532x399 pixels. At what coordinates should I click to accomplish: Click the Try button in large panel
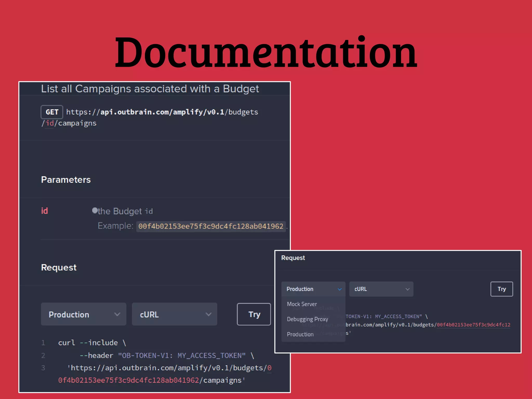[x=254, y=314]
